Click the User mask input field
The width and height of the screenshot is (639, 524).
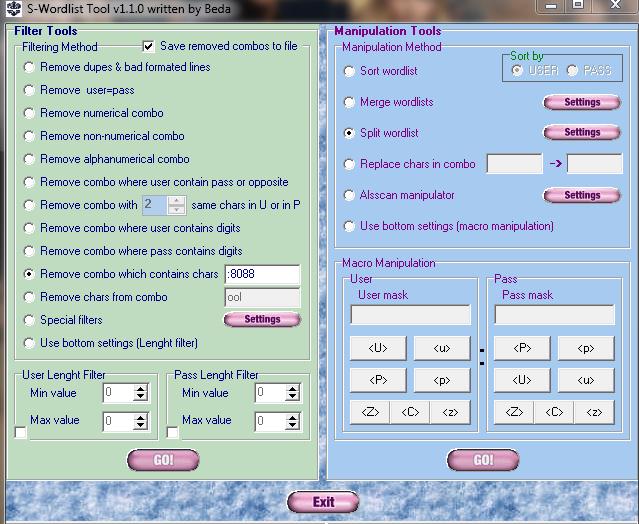(411, 315)
